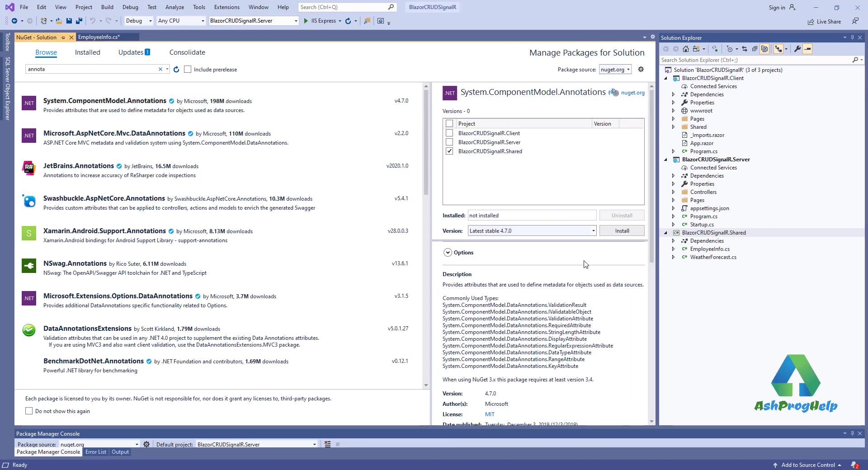Viewport: 868px width, 470px height.
Task: Uncheck BlazorCRUDSignalR.Shared project checkbox
Action: pos(449,151)
